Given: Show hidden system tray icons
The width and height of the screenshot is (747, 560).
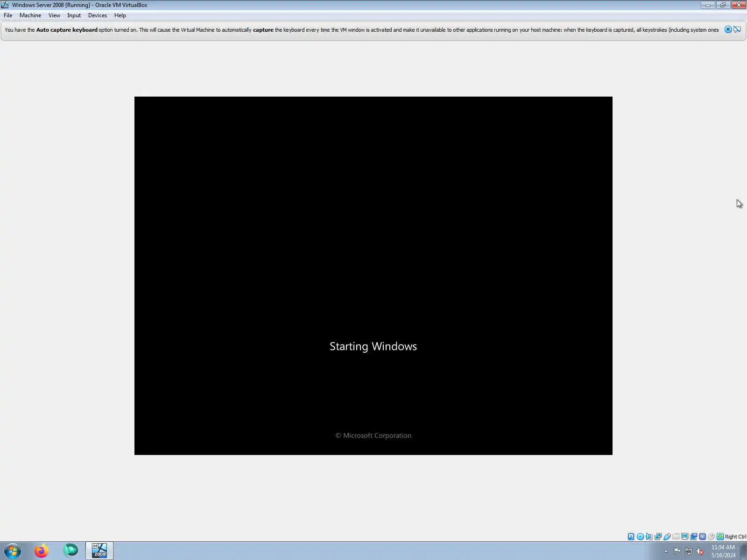Looking at the screenshot, I should pyautogui.click(x=666, y=552).
